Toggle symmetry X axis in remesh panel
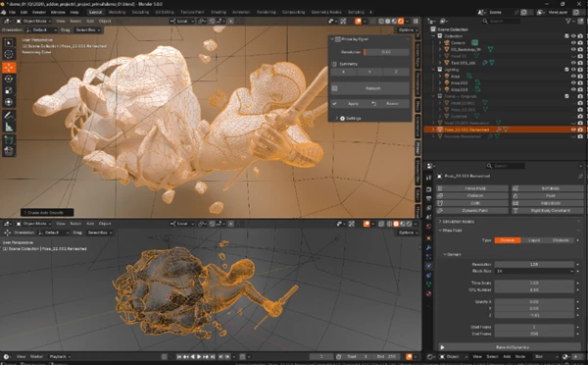Screen dimensions: 588x365 344,72
